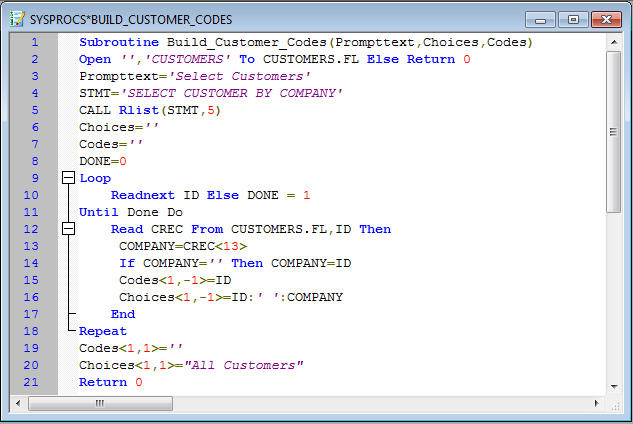Click the vertical scrollbar thumb

614,132
